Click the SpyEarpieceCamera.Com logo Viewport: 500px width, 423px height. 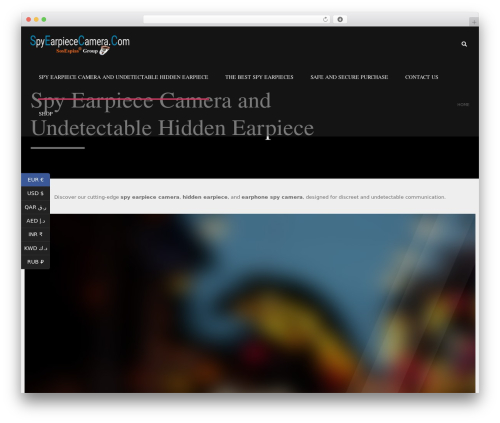point(80,45)
